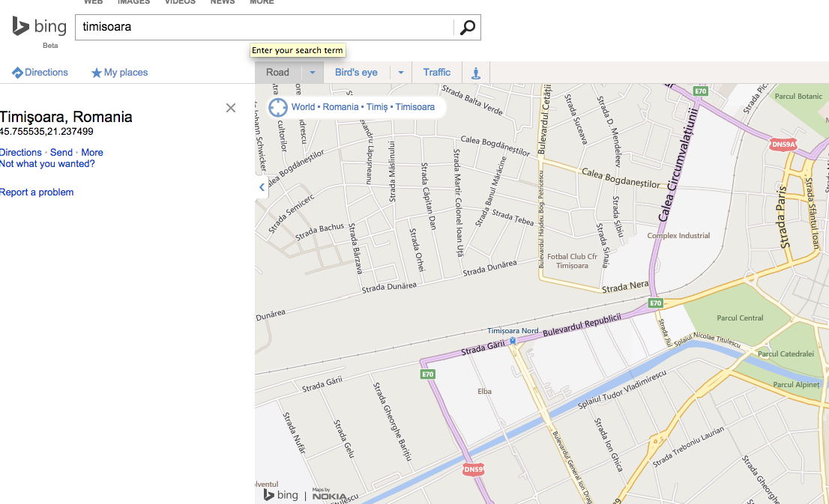This screenshot has width=829, height=504.
Task: Switch to Bird's eye view
Action: click(x=356, y=73)
